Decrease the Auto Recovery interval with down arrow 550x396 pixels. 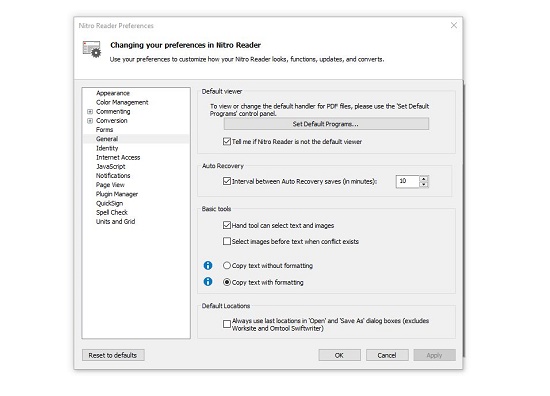[424, 184]
